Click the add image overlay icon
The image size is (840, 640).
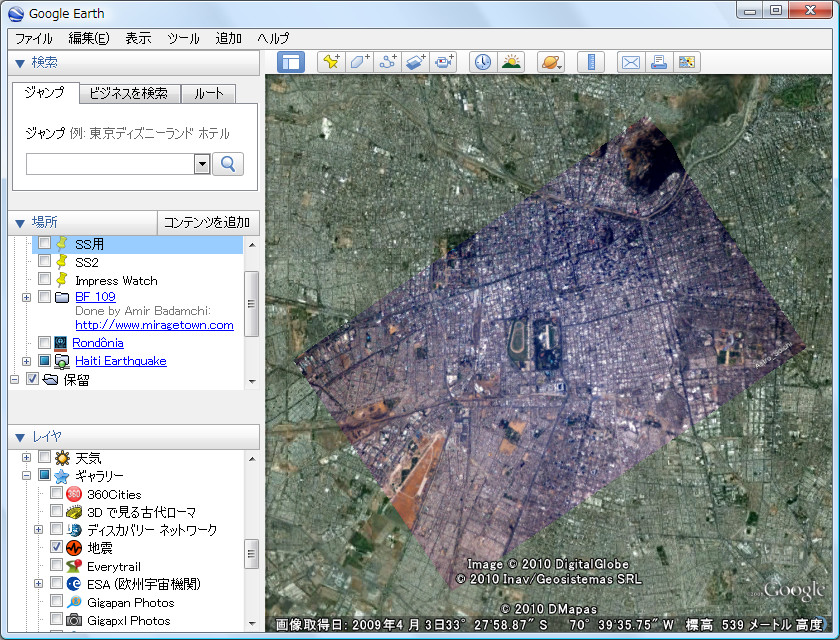(x=416, y=62)
